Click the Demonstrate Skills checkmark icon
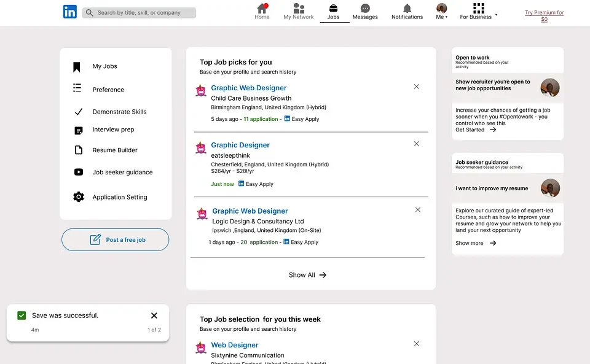The width and height of the screenshot is (590, 364). click(78, 112)
